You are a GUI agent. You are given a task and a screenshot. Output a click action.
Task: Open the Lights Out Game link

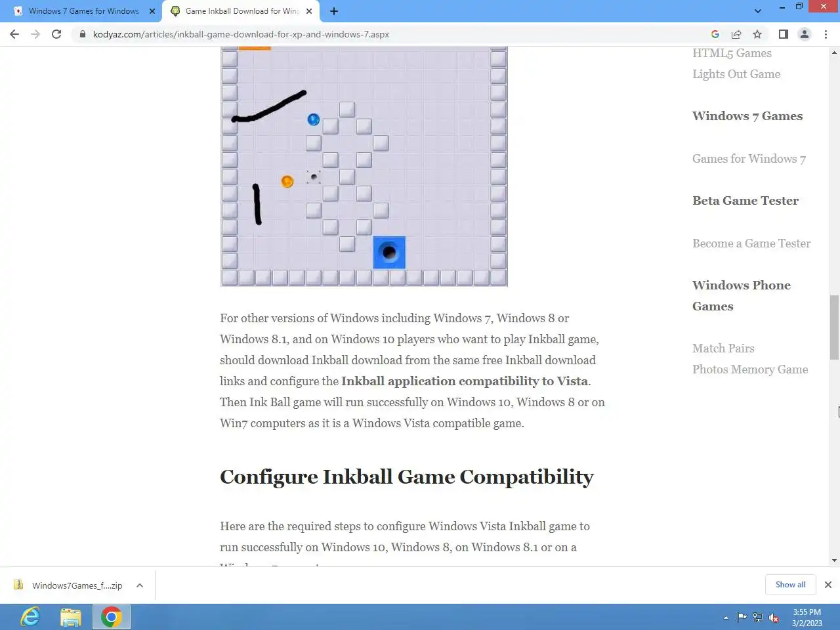(736, 74)
